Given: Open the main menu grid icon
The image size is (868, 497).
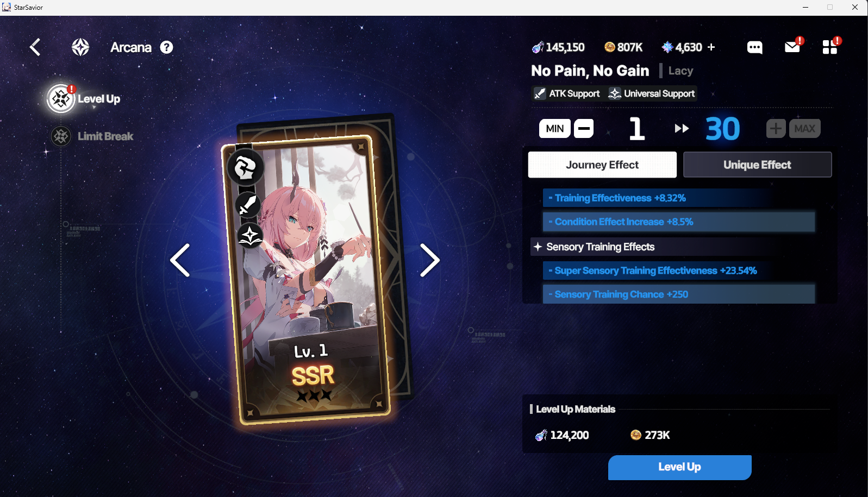Looking at the screenshot, I should click(830, 47).
